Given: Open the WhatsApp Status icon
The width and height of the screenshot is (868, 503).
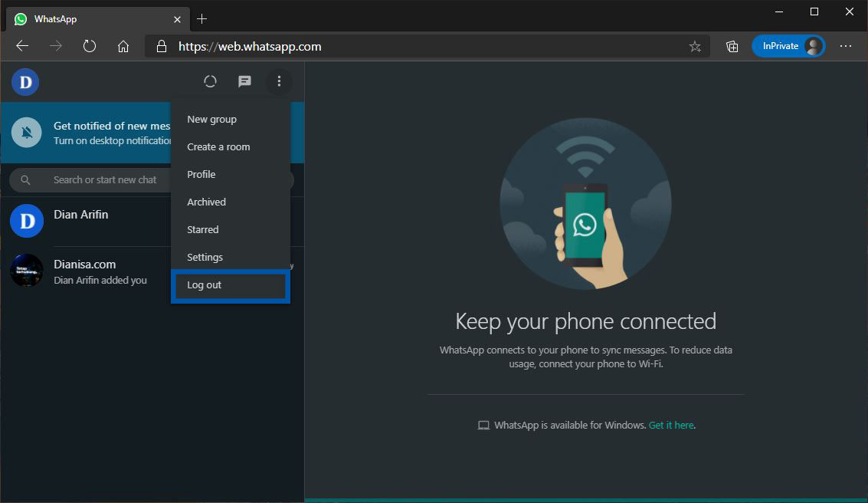Looking at the screenshot, I should point(210,81).
